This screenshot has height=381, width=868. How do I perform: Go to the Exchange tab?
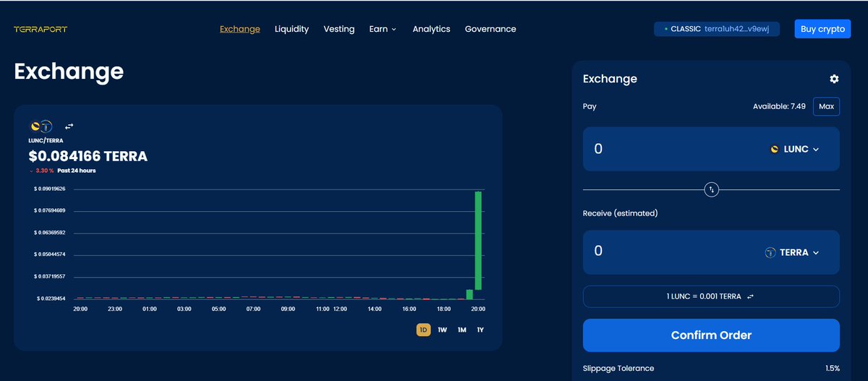pos(240,29)
